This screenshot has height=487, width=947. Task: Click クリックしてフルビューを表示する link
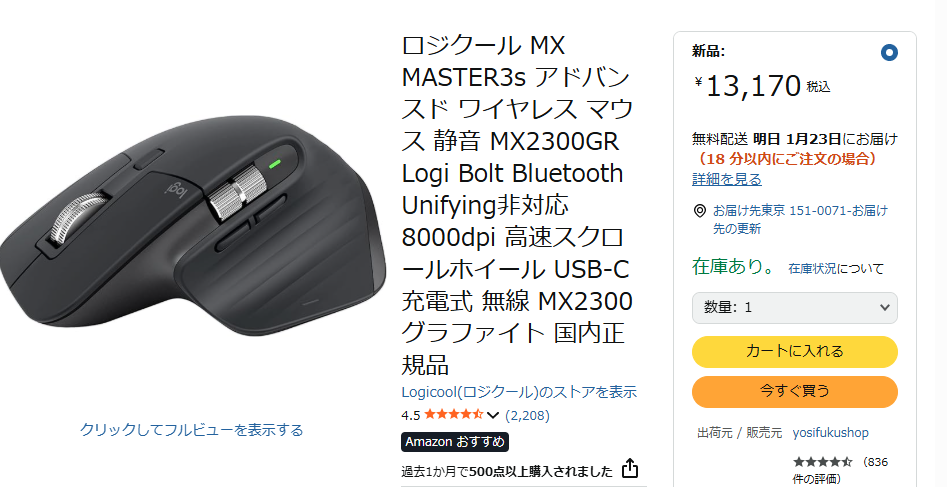tap(191, 430)
